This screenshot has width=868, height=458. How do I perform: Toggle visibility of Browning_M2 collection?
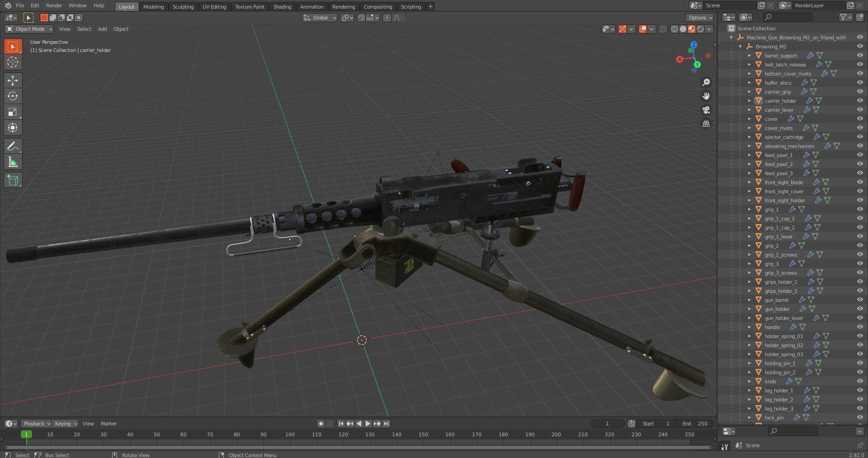(860, 46)
